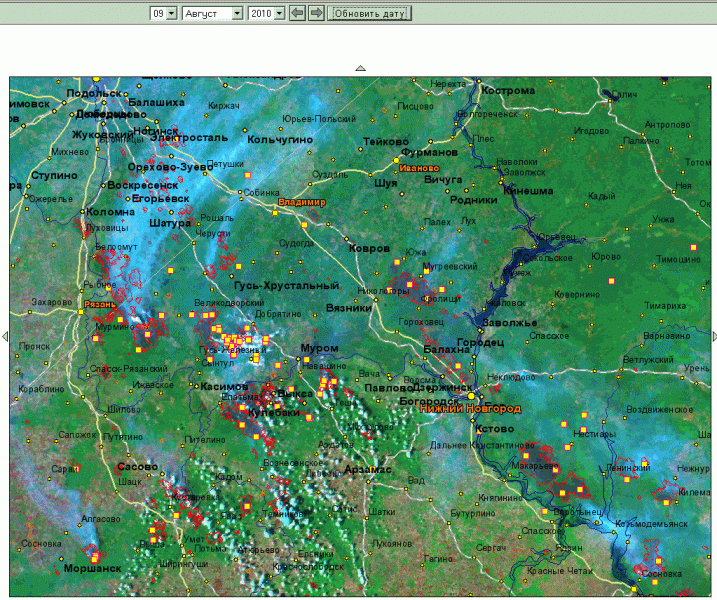Go to next date with right arrow
Viewport: 717px width, 600px height.
click(x=316, y=13)
